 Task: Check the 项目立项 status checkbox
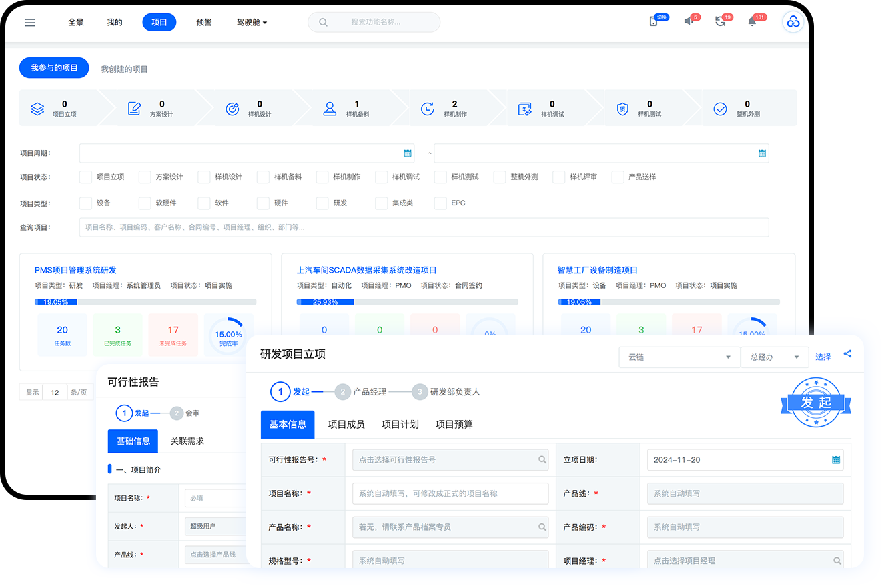pyautogui.click(x=85, y=177)
